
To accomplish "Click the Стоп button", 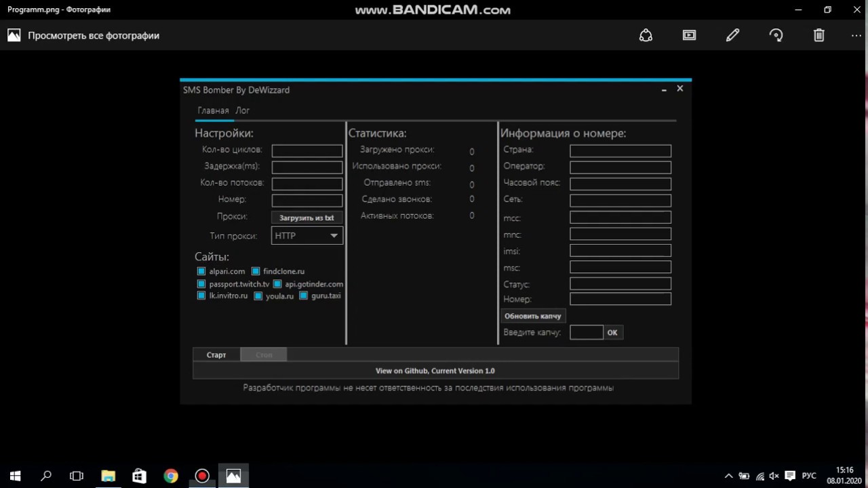I will 264,354.
